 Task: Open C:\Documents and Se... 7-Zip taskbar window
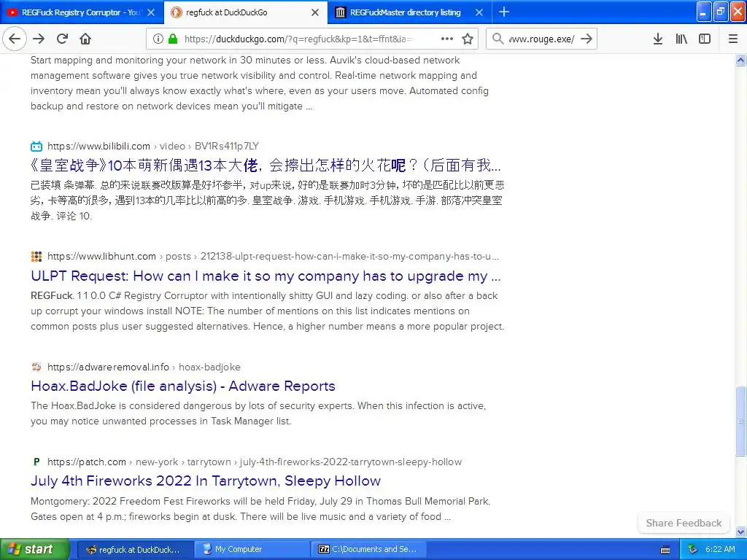coord(368,550)
